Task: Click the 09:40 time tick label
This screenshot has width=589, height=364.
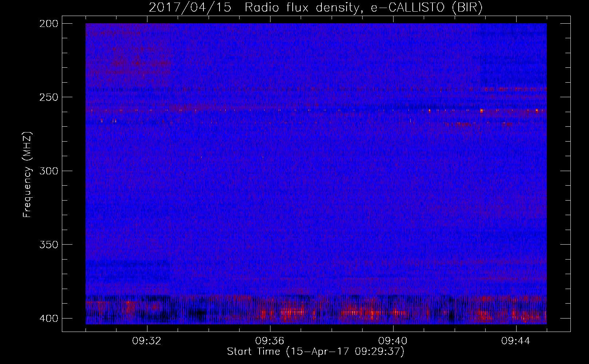Action: (x=392, y=341)
